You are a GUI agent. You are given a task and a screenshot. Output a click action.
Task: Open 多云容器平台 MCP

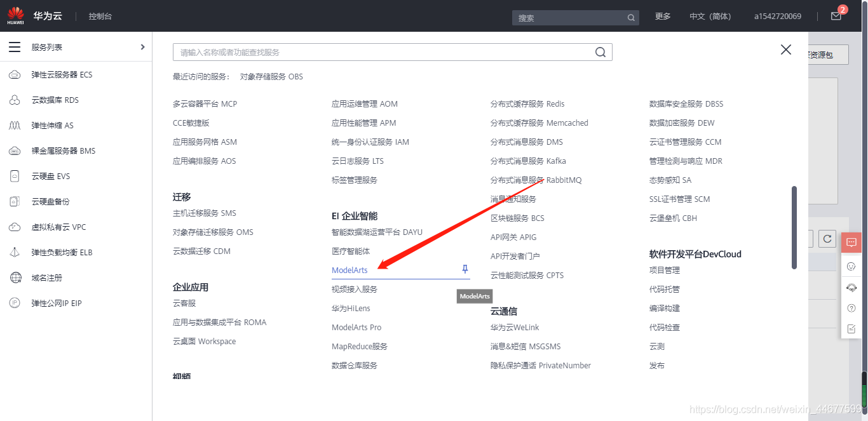point(205,104)
